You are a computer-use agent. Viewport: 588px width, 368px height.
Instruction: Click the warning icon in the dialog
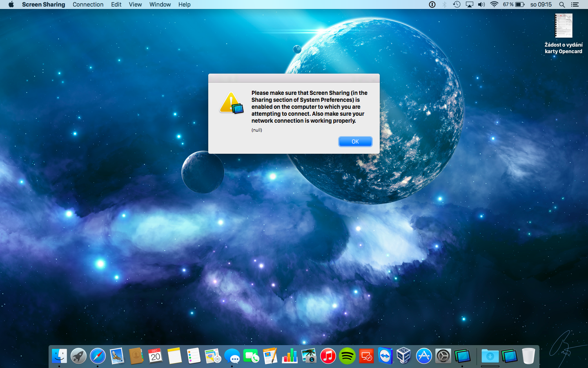point(232,103)
